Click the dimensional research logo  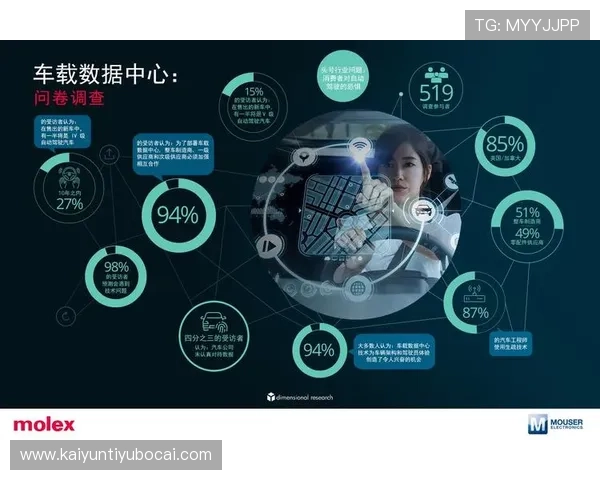[x=300, y=396]
